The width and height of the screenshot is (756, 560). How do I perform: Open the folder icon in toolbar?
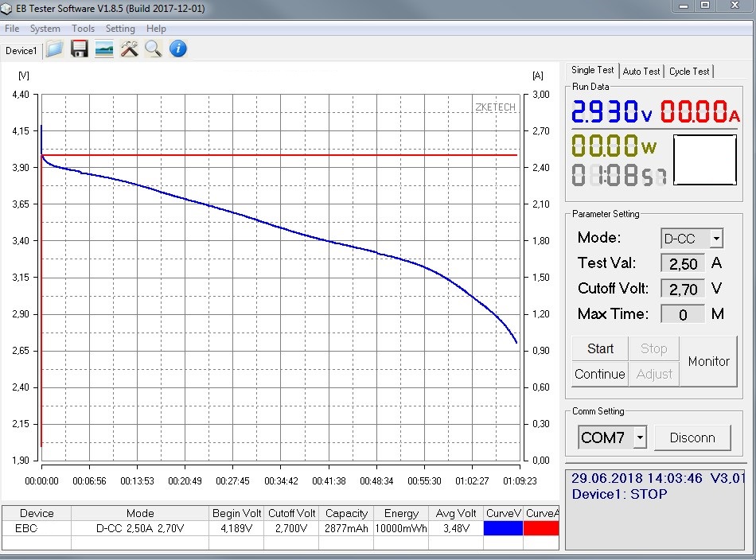coord(55,49)
